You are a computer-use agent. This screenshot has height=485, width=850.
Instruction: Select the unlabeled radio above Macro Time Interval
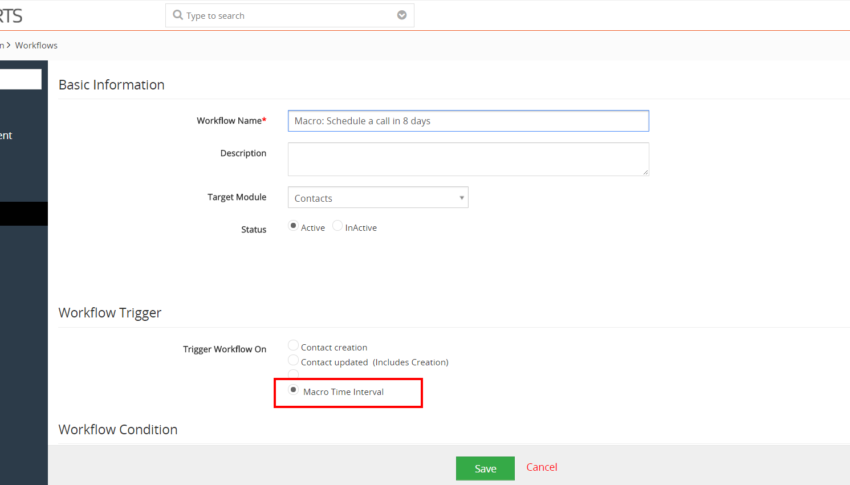click(x=293, y=374)
